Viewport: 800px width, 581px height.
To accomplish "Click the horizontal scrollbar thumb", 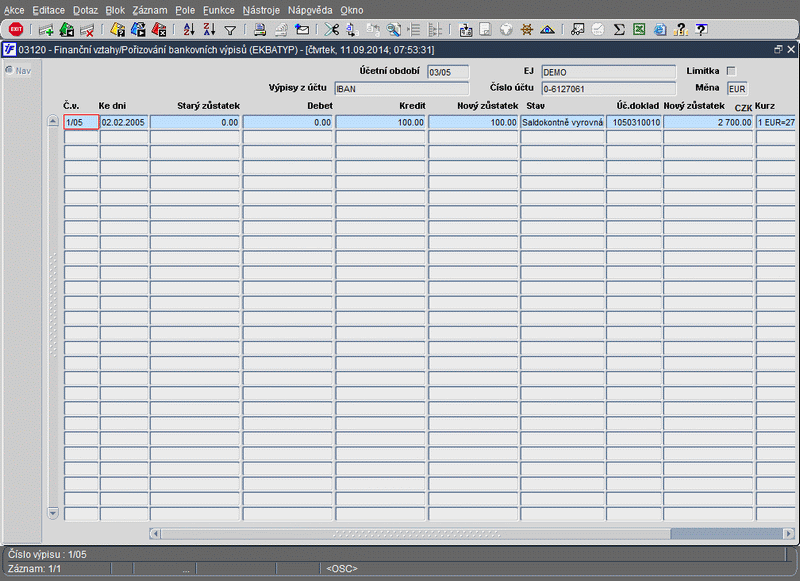I will pos(727,534).
